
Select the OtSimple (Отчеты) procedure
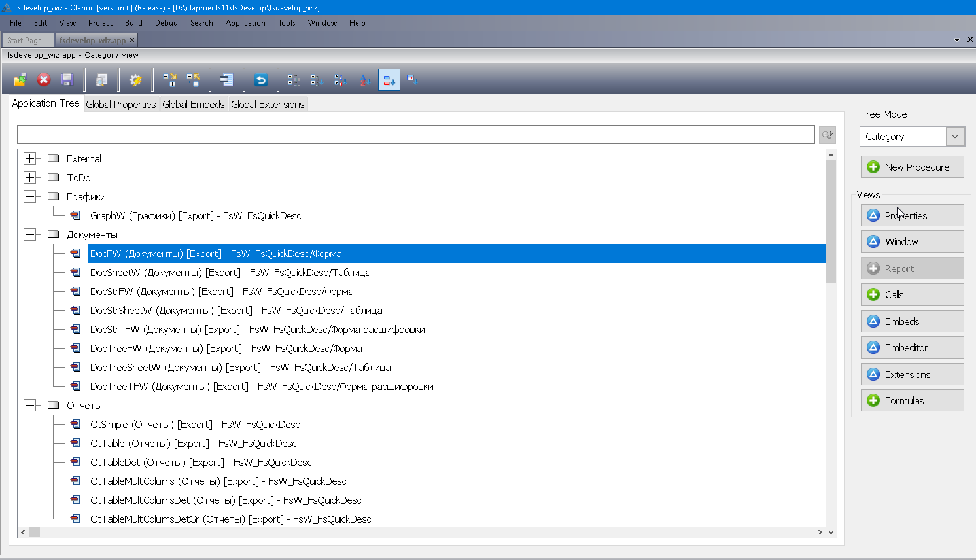point(195,425)
